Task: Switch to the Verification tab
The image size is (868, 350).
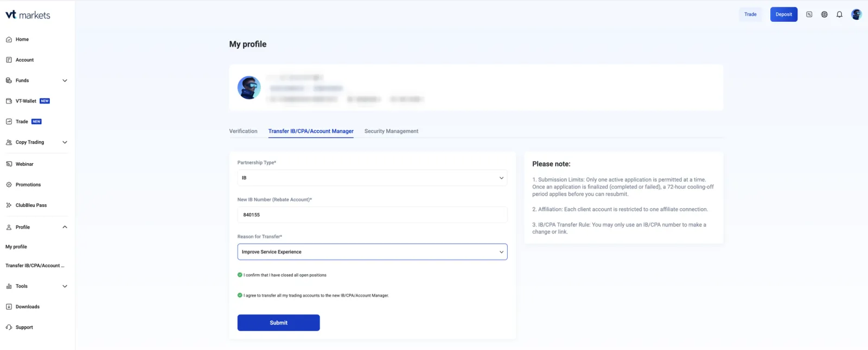Action: pyautogui.click(x=243, y=132)
